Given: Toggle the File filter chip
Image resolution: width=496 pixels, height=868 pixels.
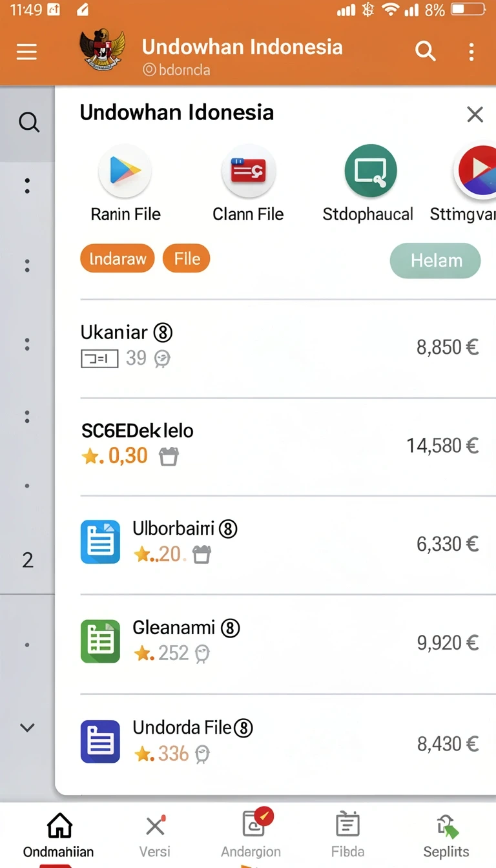Looking at the screenshot, I should (187, 260).
